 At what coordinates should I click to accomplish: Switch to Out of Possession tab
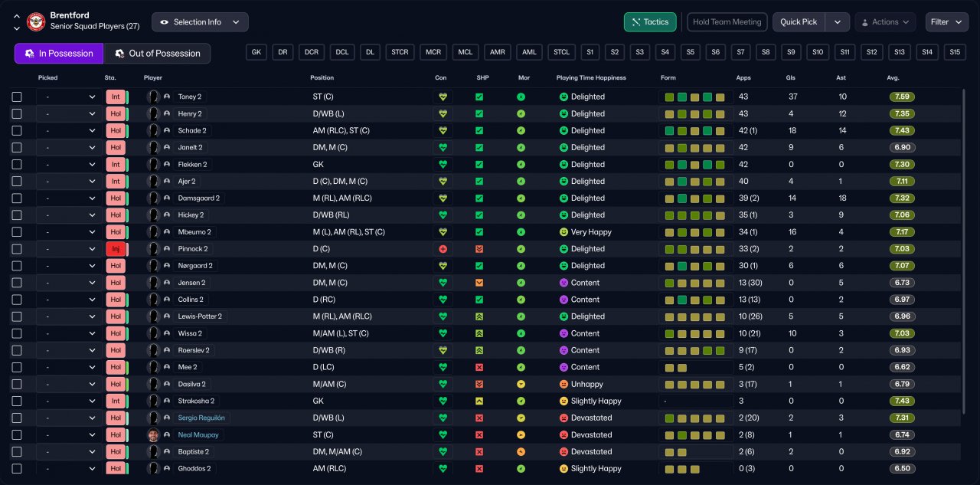point(157,54)
